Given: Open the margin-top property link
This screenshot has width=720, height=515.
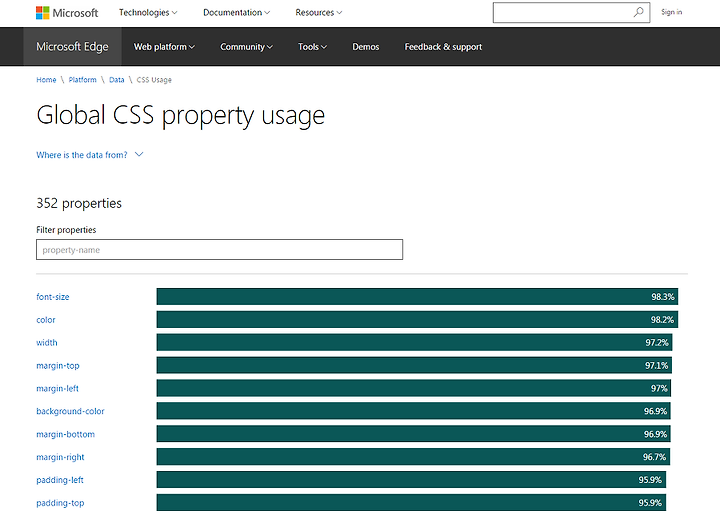Looking at the screenshot, I should [x=58, y=366].
